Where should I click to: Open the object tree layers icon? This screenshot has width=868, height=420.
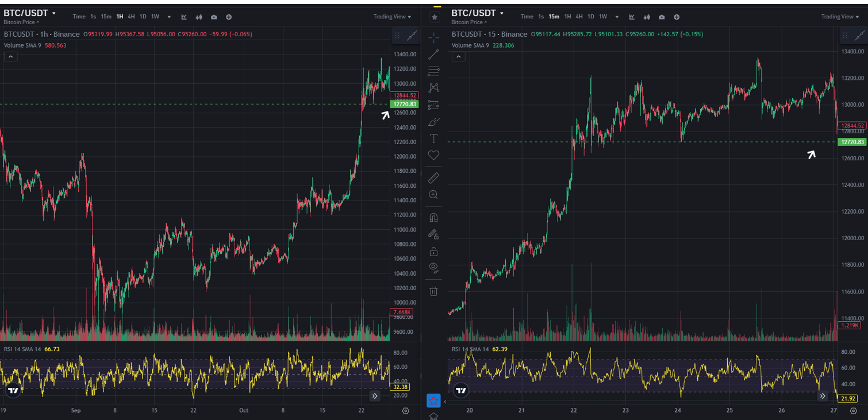(433, 416)
